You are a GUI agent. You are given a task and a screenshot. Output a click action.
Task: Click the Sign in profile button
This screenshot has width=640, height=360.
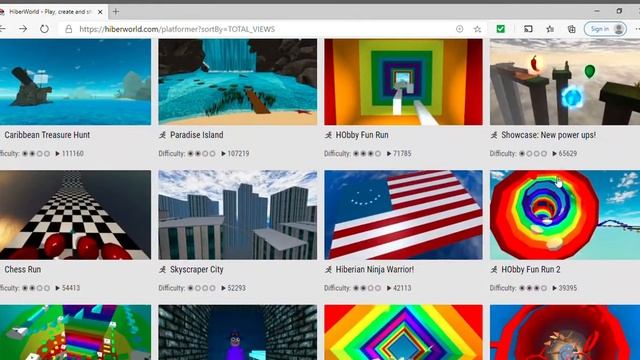point(605,29)
